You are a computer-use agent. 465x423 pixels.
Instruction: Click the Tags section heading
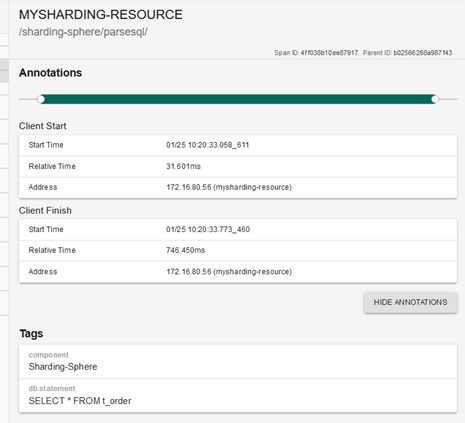point(31,334)
